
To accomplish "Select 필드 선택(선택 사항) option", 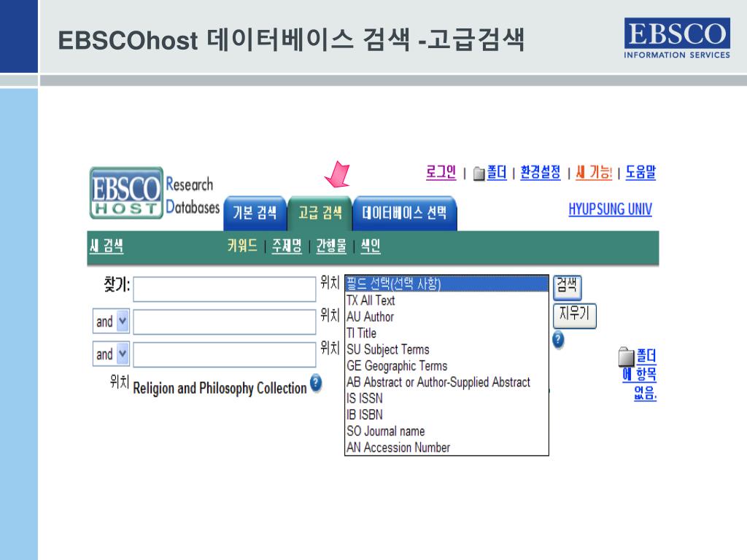I will [446, 284].
